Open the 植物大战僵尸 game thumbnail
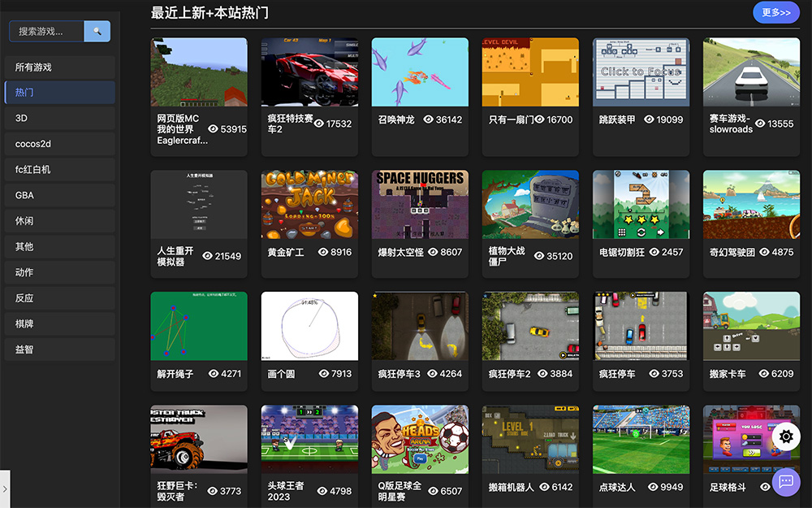This screenshot has height=508, width=812. (x=530, y=204)
